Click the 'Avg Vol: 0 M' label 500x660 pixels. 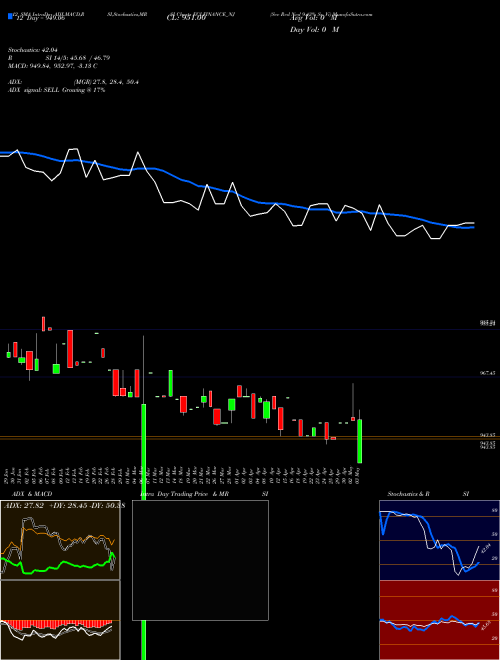[x=314, y=18]
